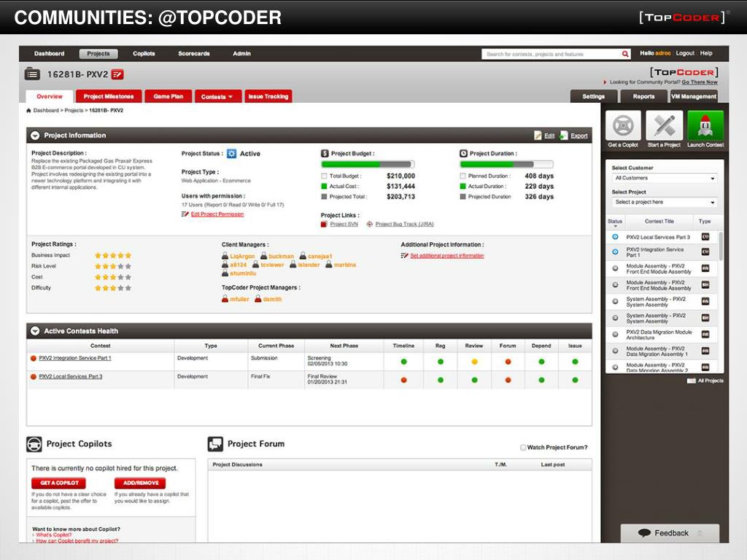Click the yellow Review dot for Integration Service Part 1
The height and width of the screenshot is (560, 747).
(x=474, y=362)
